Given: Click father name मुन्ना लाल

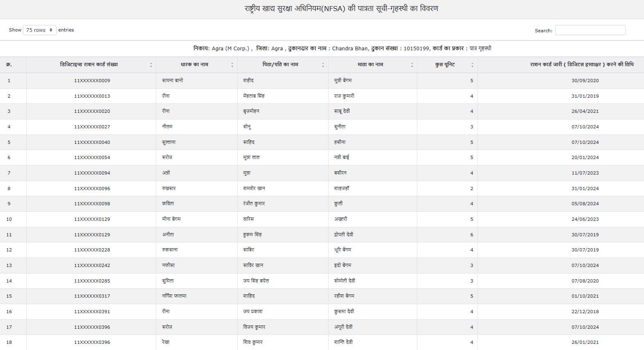Looking at the screenshot, I should tap(251, 157).
